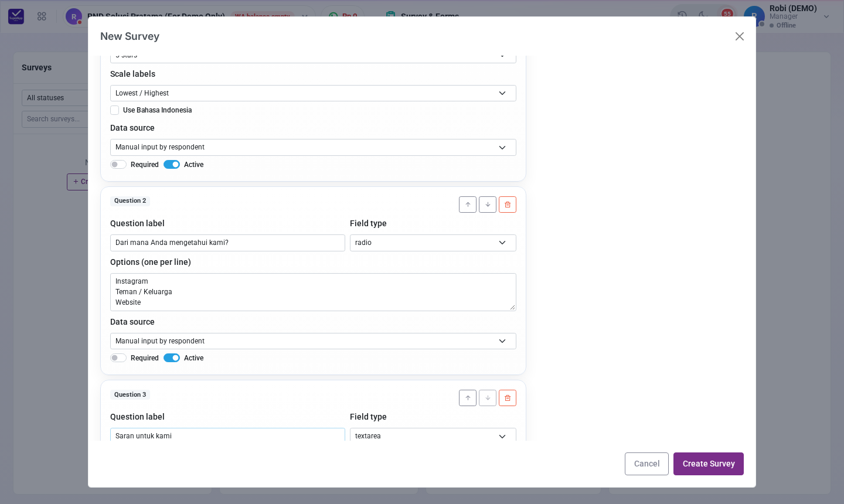The image size is (844, 504).
Task: Toggle Required switch above Question 2 card
Action: pos(118,165)
